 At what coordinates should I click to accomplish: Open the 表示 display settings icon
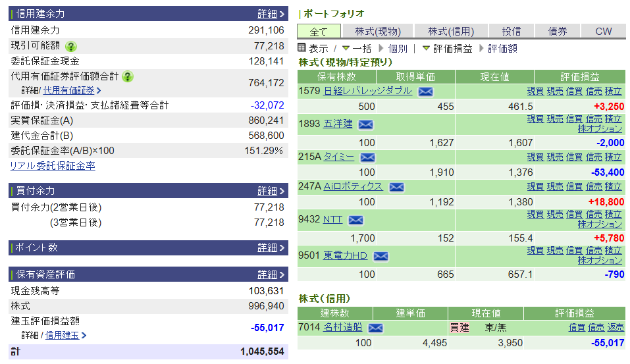(x=302, y=48)
